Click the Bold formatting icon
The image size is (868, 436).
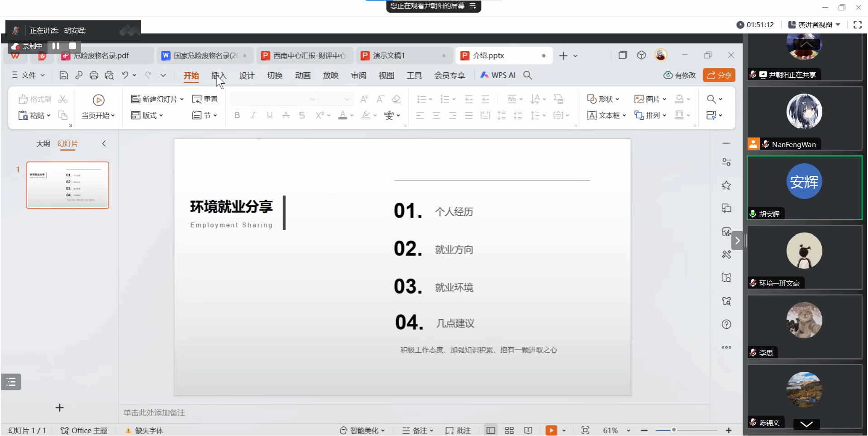pos(237,115)
